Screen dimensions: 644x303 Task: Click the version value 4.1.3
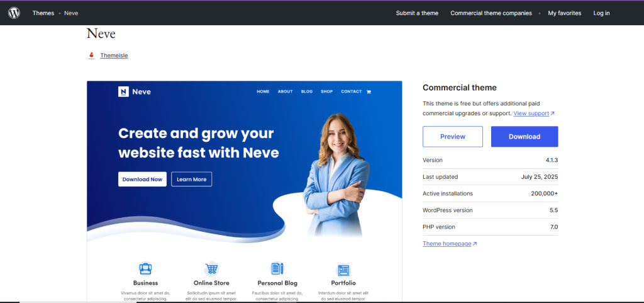click(552, 160)
